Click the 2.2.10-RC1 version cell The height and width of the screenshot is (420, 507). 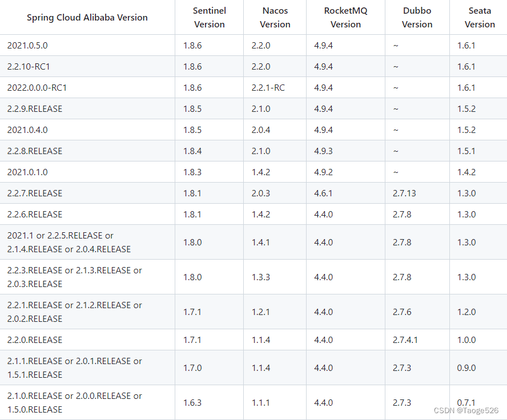29,67
